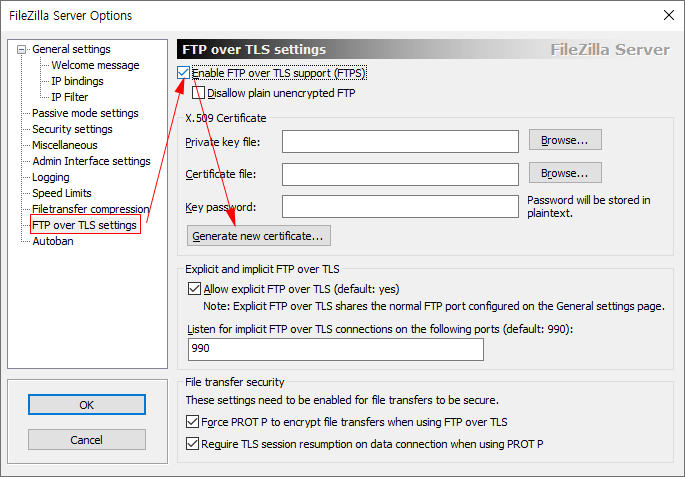Open the Miscellaneous settings page
Screen dimensions: 685x477
(65, 145)
